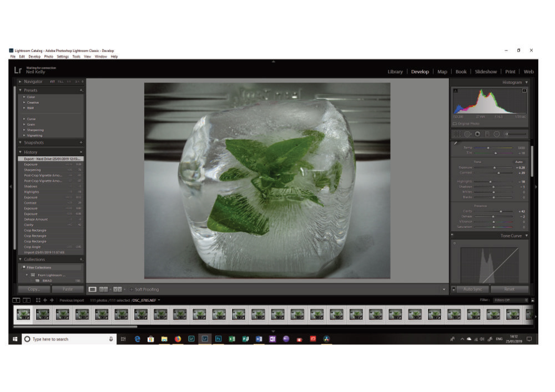Open the Settings menu

[x=63, y=57]
